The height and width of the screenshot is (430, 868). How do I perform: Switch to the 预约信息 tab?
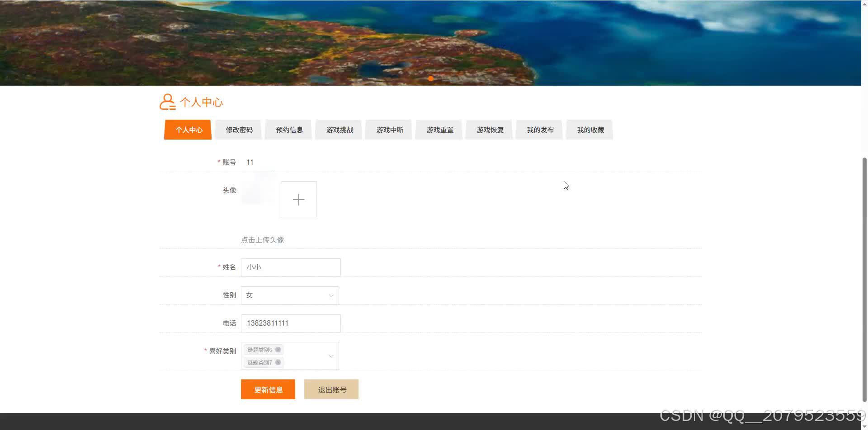[x=288, y=130]
